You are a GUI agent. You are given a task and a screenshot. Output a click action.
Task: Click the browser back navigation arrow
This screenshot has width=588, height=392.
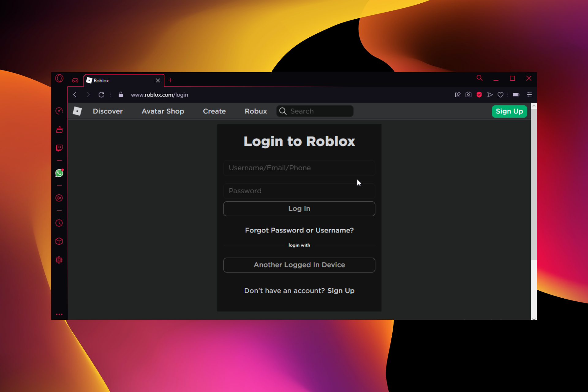pos(74,95)
